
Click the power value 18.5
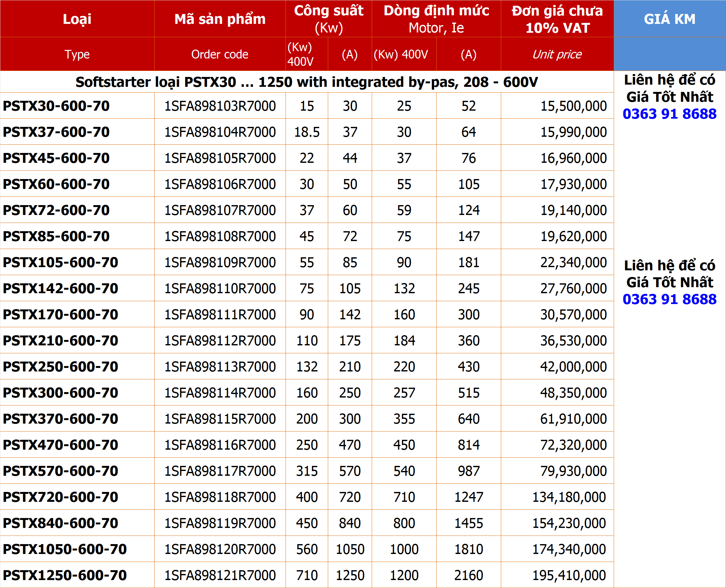307,132
